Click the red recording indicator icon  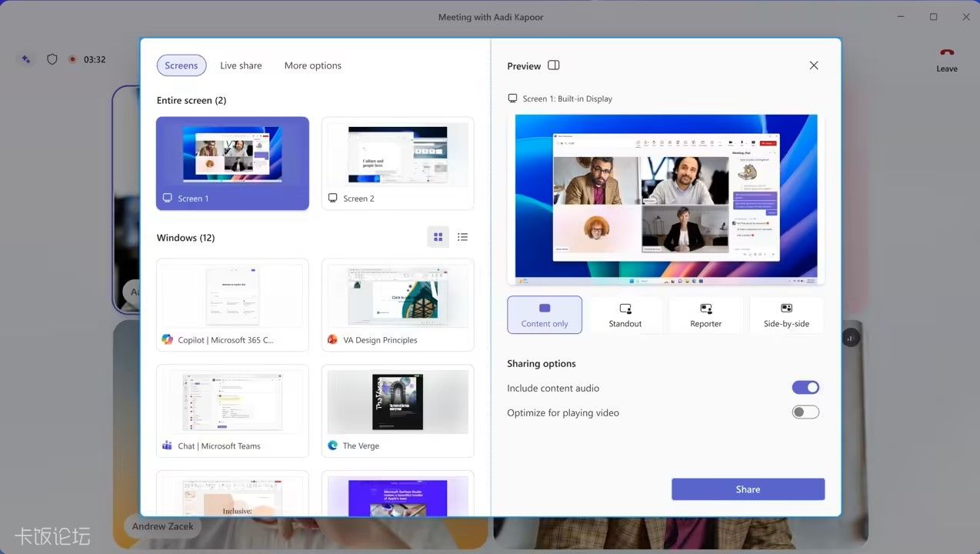pyautogui.click(x=72, y=59)
